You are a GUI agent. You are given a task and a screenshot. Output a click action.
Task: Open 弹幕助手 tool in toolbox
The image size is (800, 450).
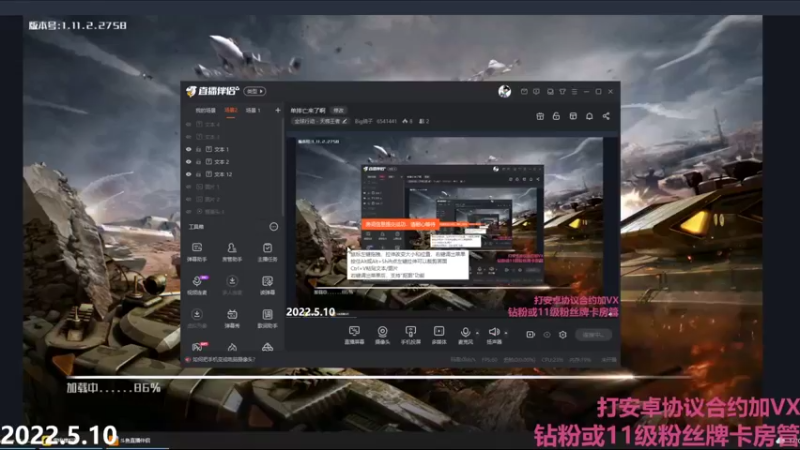tap(196, 252)
